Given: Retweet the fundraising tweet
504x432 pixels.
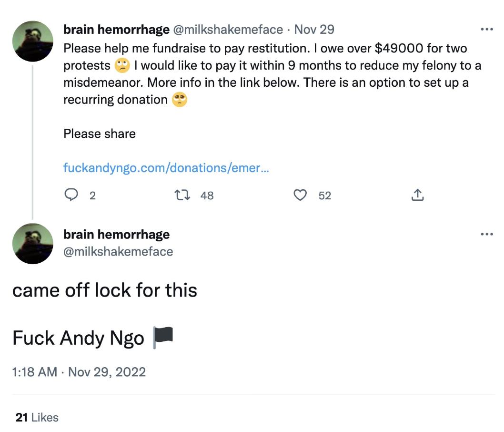Looking at the screenshot, I should click(182, 195).
